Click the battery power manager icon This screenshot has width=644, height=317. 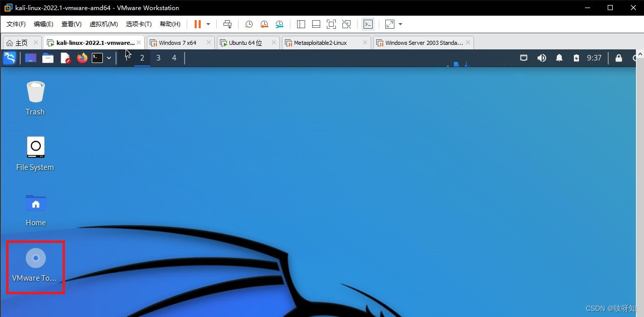(576, 58)
